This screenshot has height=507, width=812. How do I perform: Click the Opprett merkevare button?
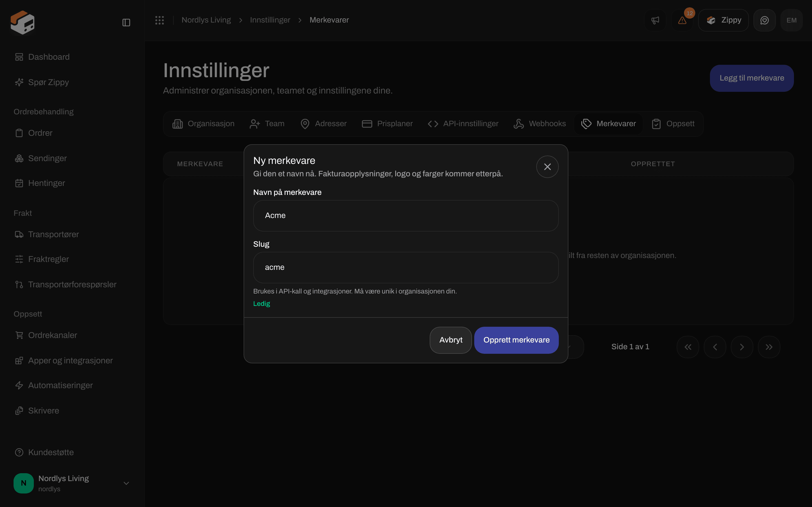517,340
